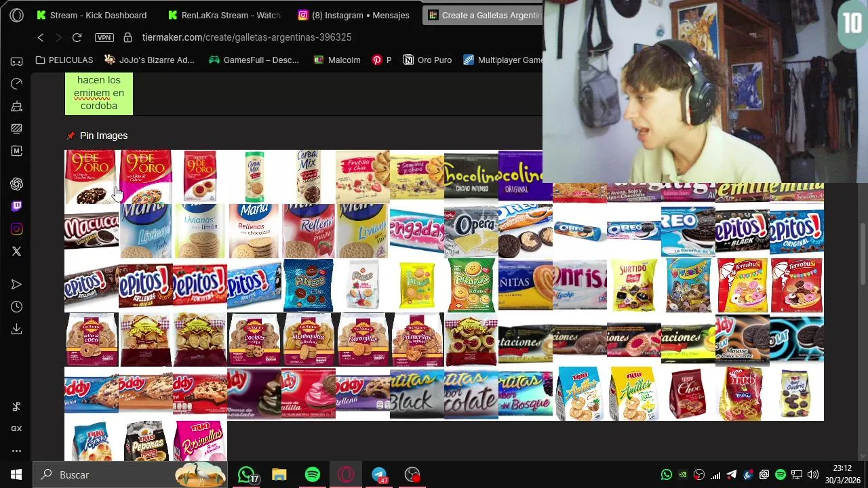The image size is (868, 488).
Task: Open the music player icon in sidebar
Action: 16,406
